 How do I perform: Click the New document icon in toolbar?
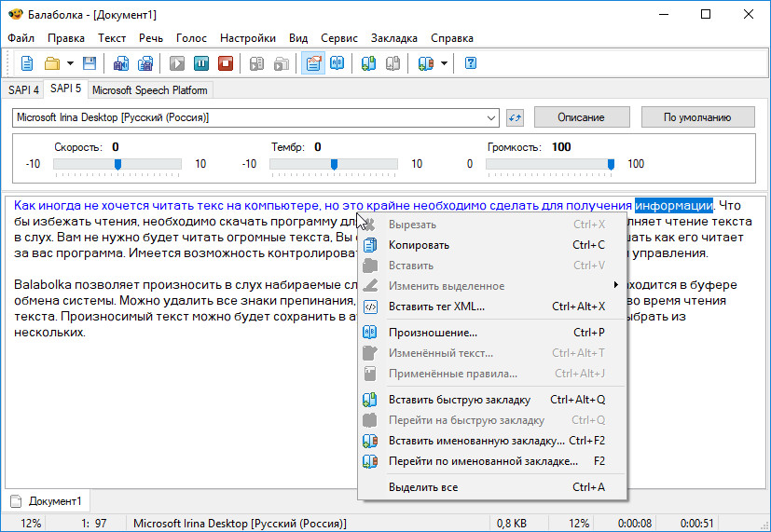[27, 63]
